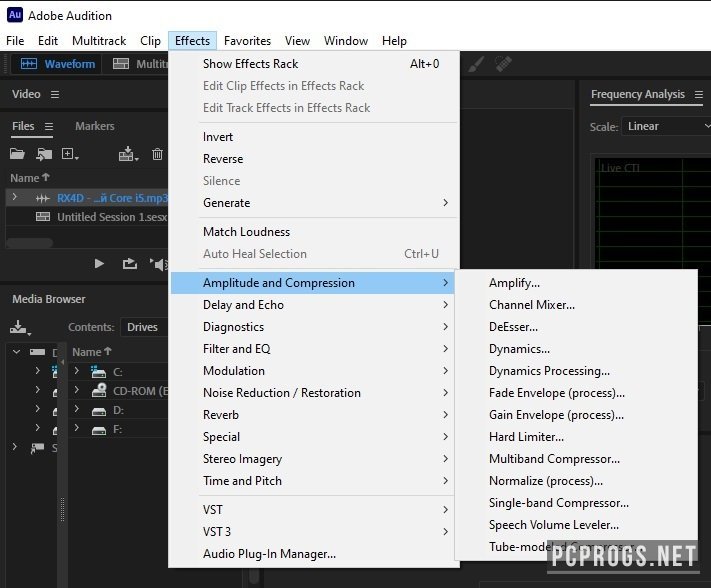Select Multiband Compressor effect

pos(577,459)
